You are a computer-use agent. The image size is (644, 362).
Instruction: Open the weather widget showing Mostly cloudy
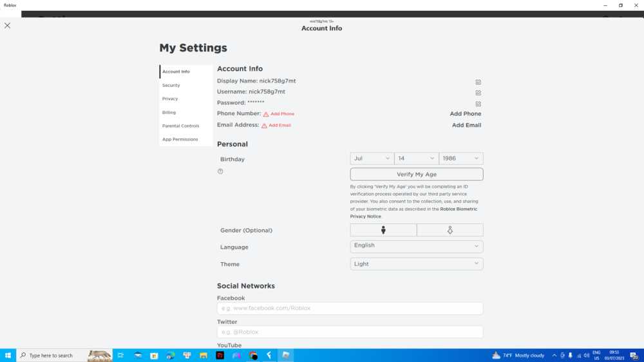click(518, 356)
